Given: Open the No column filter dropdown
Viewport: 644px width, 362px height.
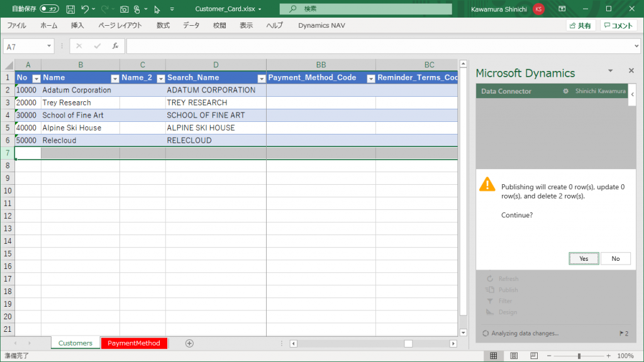Looking at the screenshot, I should (36, 79).
